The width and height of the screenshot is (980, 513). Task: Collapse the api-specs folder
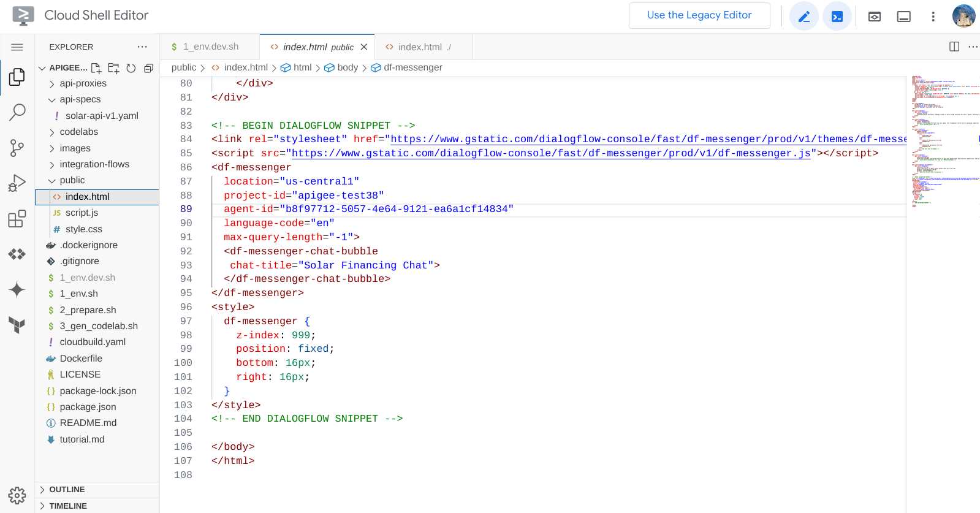pyautogui.click(x=80, y=99)
